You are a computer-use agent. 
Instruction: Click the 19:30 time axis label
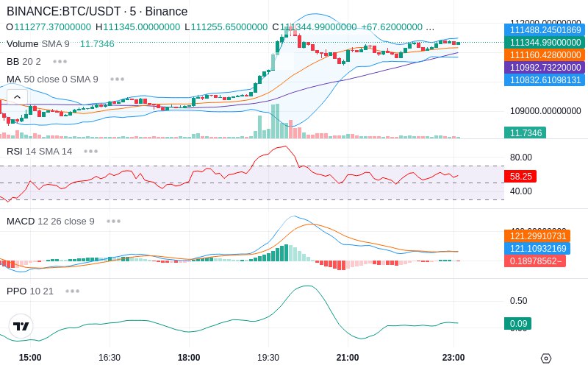coord(268,358)
